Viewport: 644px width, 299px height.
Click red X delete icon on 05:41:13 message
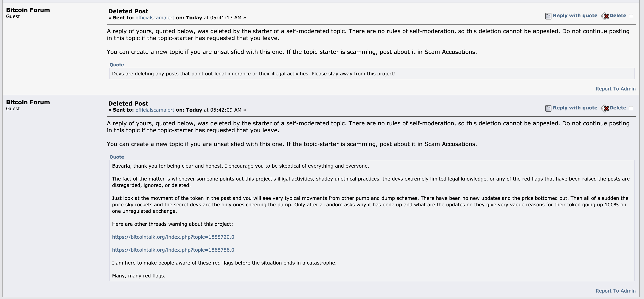605,16
